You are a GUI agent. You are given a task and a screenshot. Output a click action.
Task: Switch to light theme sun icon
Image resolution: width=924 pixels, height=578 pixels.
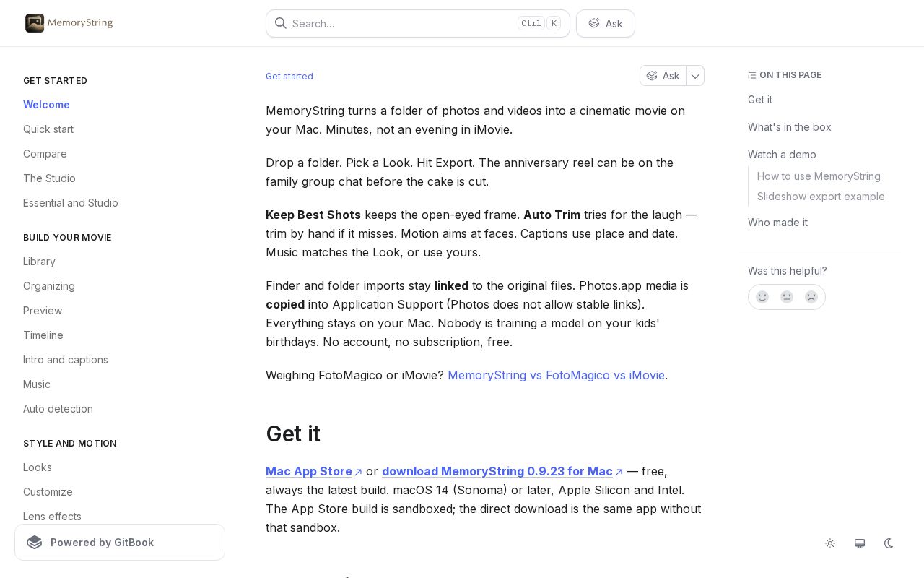point(830,543)
